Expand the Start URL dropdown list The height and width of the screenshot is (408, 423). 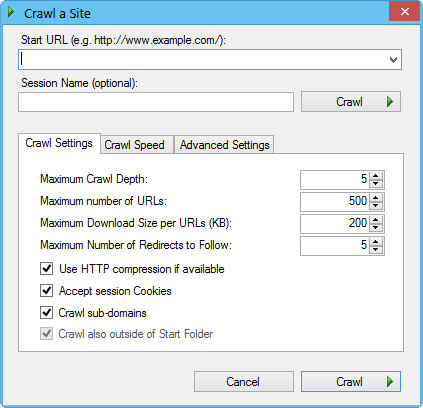pyautogui.click(x=393, y=60)
